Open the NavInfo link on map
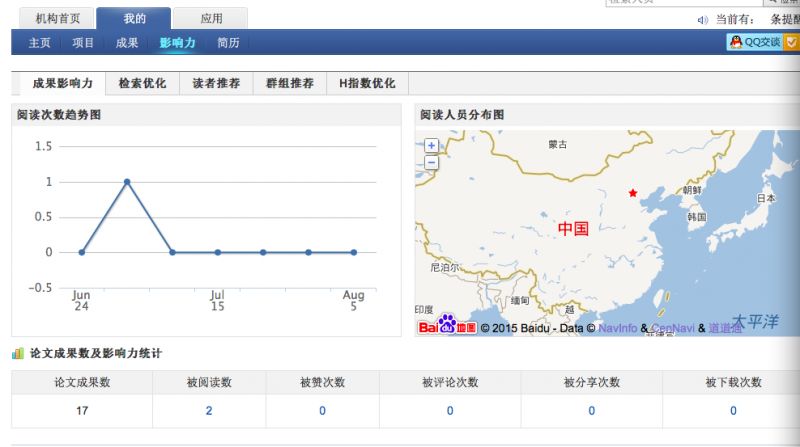The height and width of the screenshot is (447, 800). pos(617,328)
